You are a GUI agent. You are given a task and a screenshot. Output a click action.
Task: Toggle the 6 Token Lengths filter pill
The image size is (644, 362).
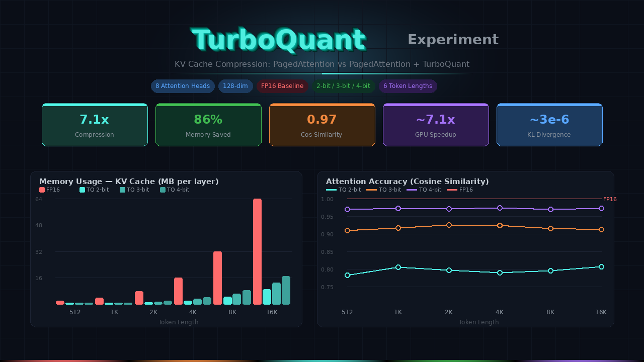[x=408, y=86]
